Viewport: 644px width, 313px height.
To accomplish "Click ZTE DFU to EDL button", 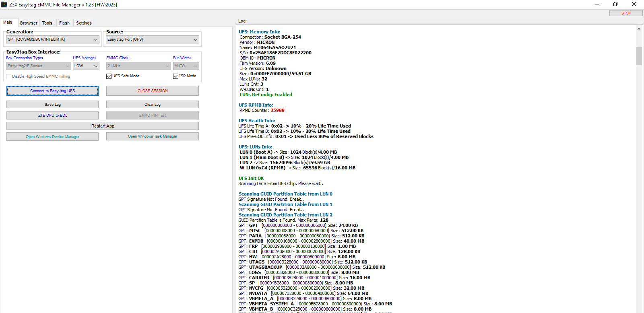I will click(52, 115).
